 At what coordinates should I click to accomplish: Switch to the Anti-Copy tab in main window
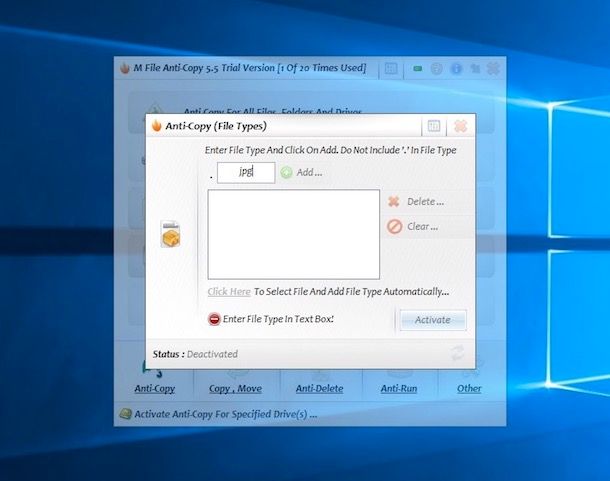[154, 388]
